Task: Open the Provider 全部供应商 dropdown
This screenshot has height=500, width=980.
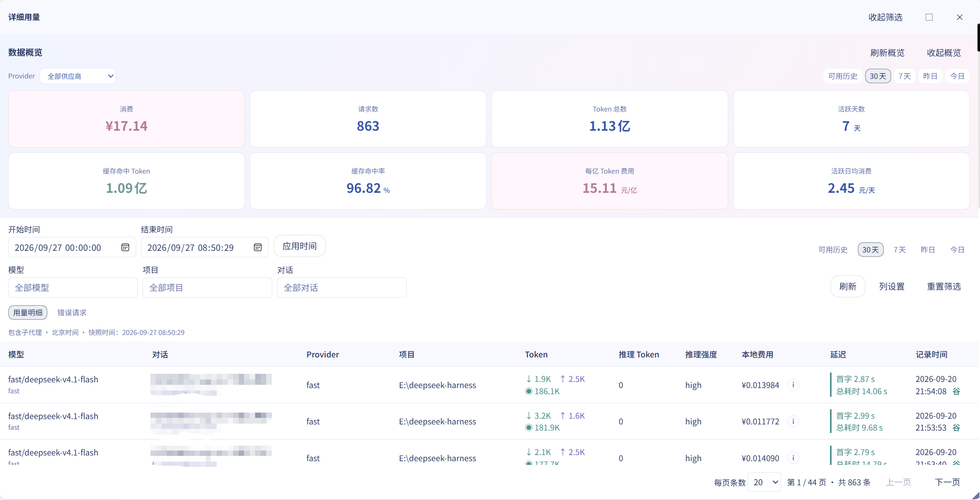Action: tap(78, 76)
